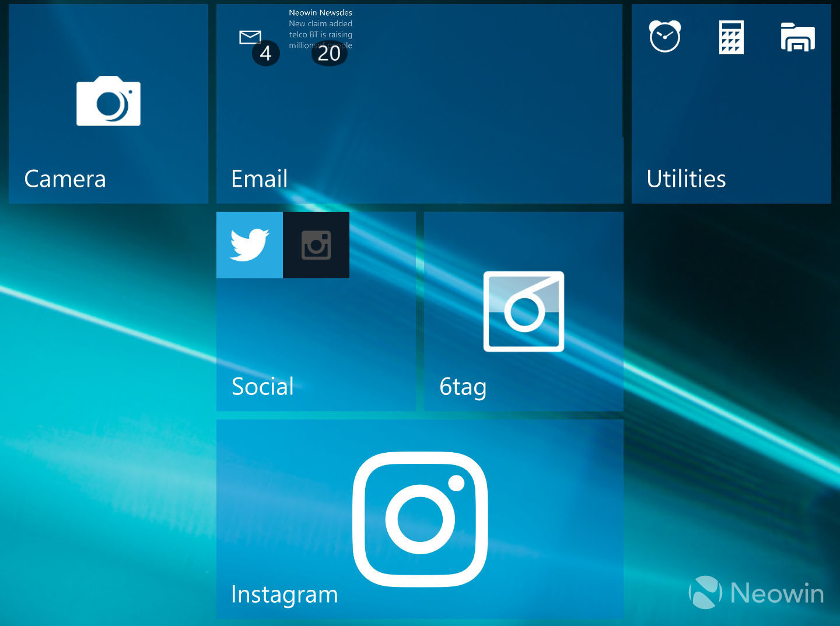This screenshot has height=626, width=840.
Task: Open the Twitter bird icon in Social
Action: [250, 245]
